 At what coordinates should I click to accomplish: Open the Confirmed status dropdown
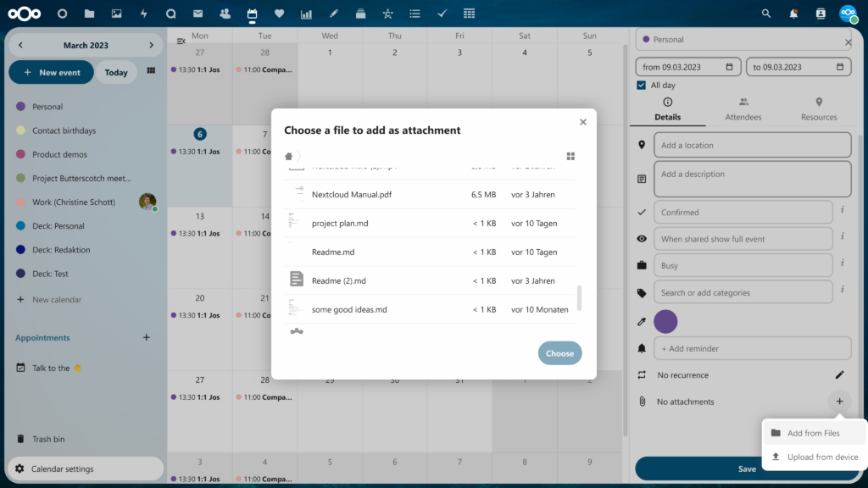click(743, 212)
